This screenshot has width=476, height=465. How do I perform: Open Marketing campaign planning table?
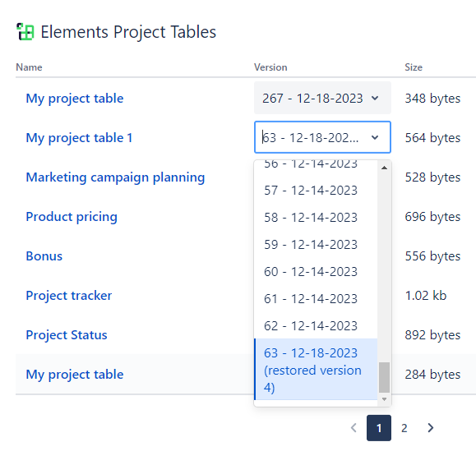tap(115, 177)
